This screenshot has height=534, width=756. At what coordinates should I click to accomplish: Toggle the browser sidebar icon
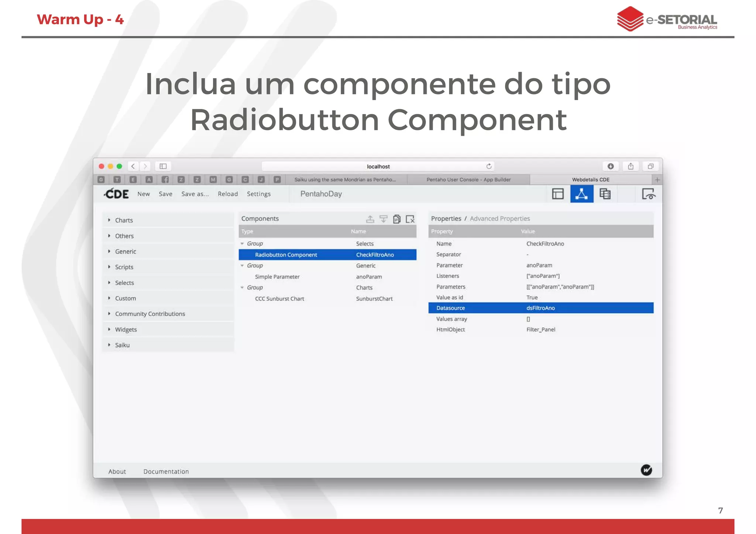163,166
